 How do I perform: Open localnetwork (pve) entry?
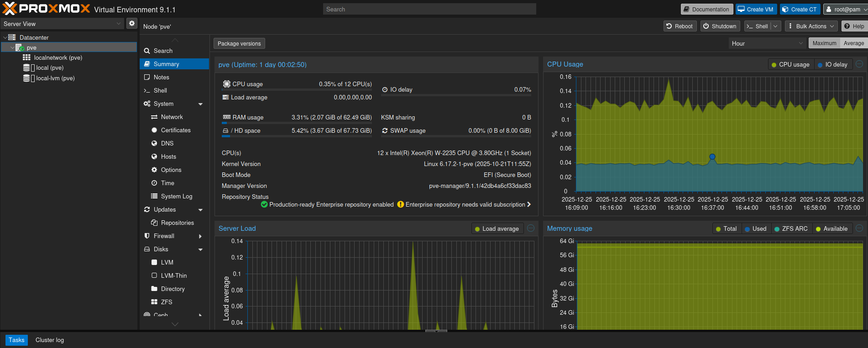tap(58, 57)
